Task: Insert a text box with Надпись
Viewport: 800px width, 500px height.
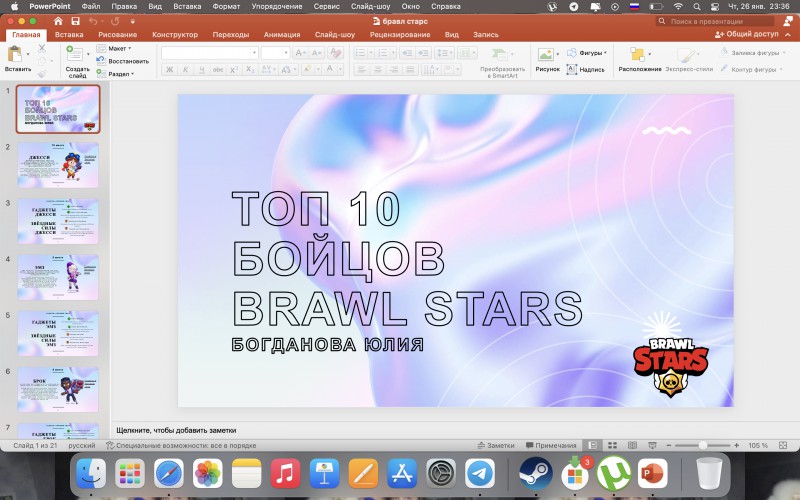Action: coord(586,69)
